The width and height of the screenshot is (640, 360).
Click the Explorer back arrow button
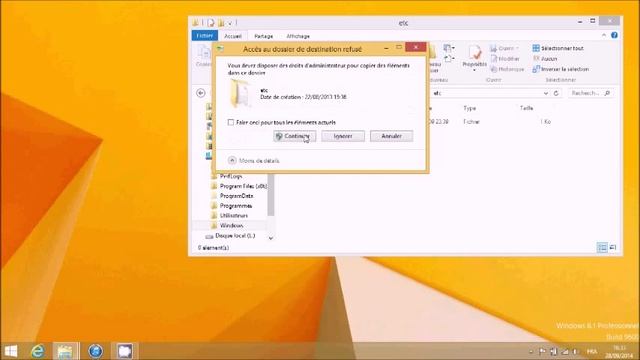(x=201, y=93)
